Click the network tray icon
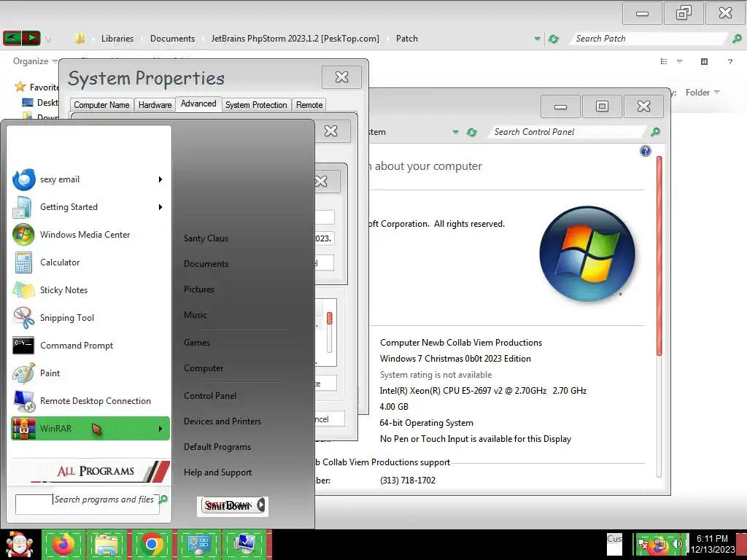Viewport: 747px width, 560px height. tap(660, 544)
